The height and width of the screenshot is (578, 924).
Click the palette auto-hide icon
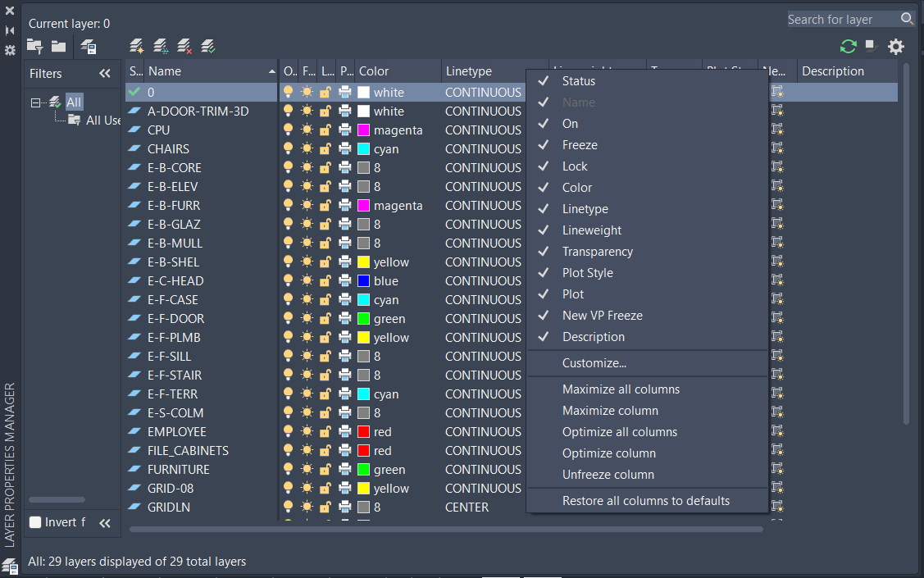point(10,30)
